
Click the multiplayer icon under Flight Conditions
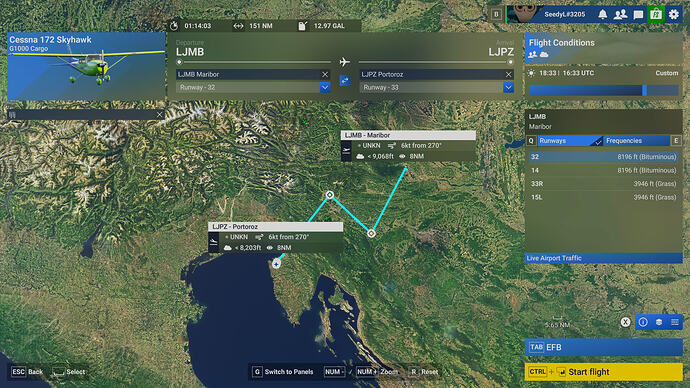tap(532, 55)
